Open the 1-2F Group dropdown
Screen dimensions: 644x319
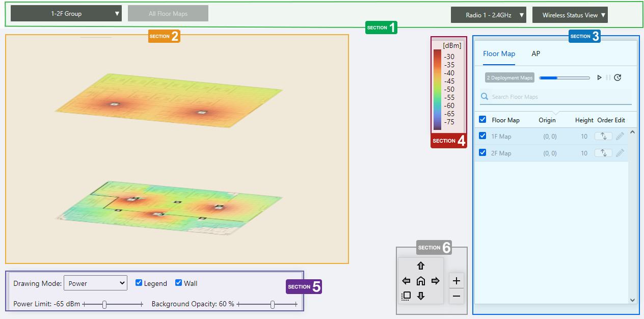pos(66,14)
